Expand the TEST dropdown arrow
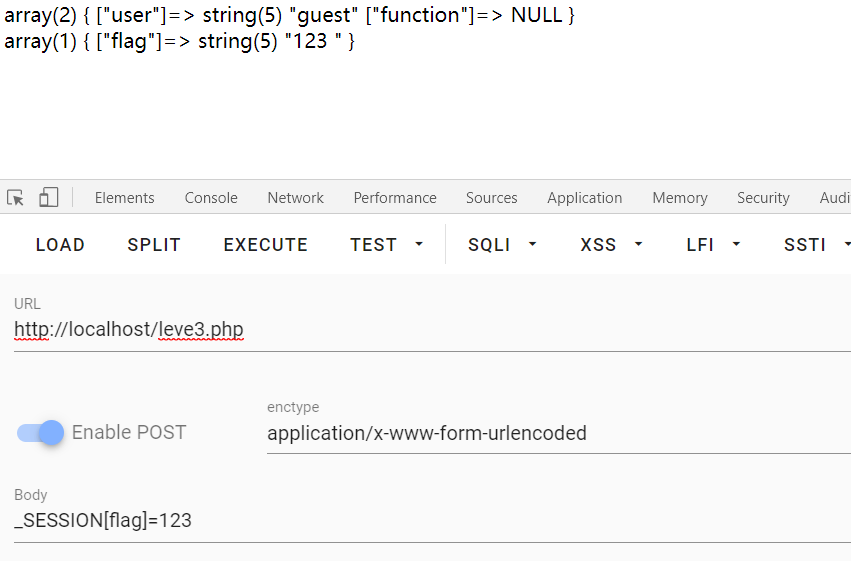851x561 pixels. point(419,245)
